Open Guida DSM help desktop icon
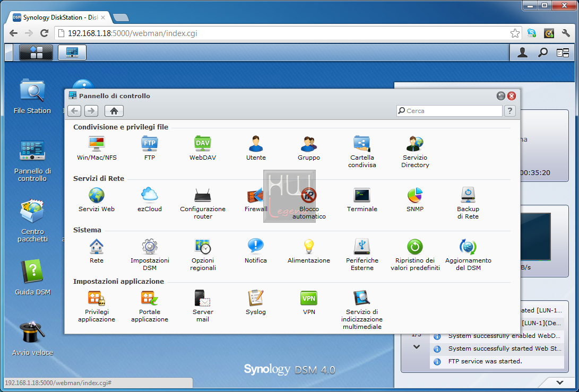 coord(32,277)
